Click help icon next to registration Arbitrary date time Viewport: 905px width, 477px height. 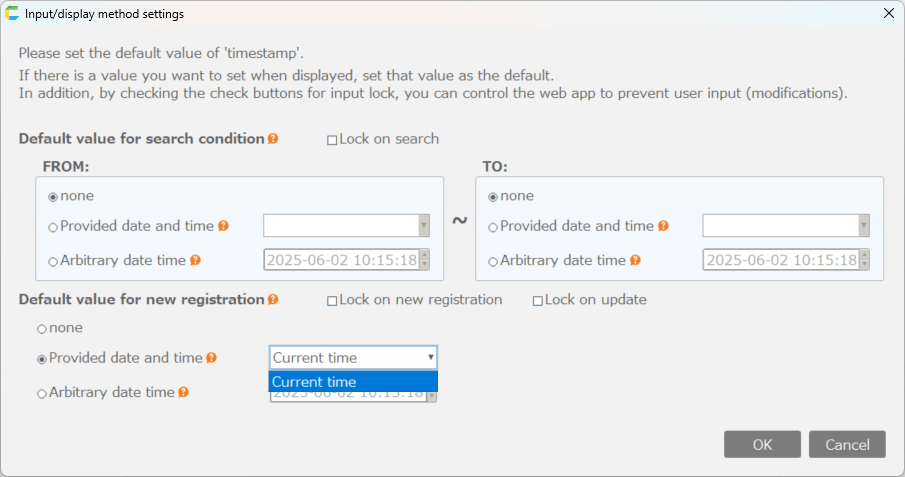[184, 392]
